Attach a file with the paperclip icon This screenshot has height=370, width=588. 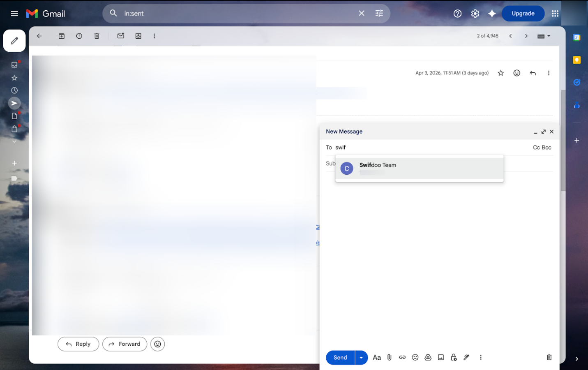(389, 357)
